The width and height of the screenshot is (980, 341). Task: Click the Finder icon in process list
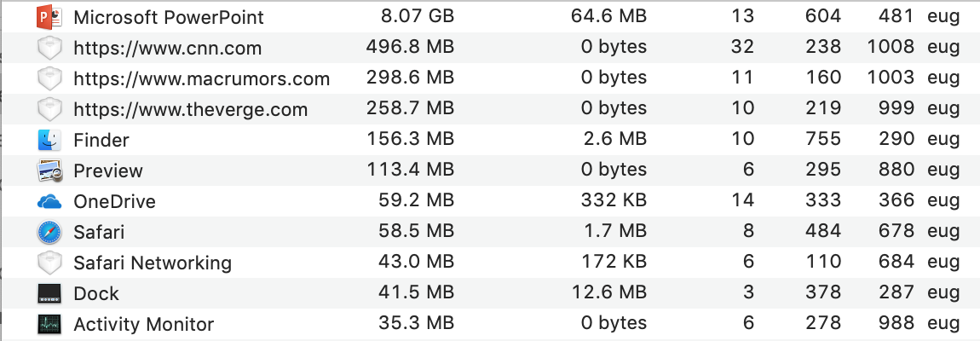pos(49,140)
